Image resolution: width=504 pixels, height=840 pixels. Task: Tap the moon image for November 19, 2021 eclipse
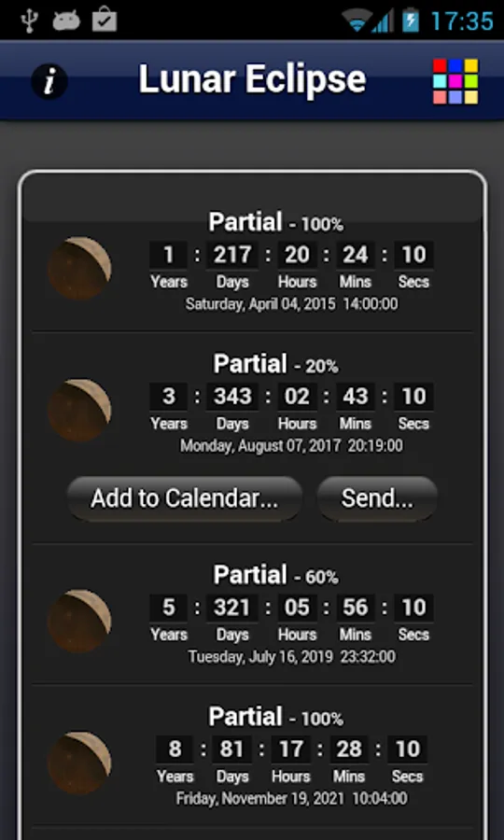(79, 763)
